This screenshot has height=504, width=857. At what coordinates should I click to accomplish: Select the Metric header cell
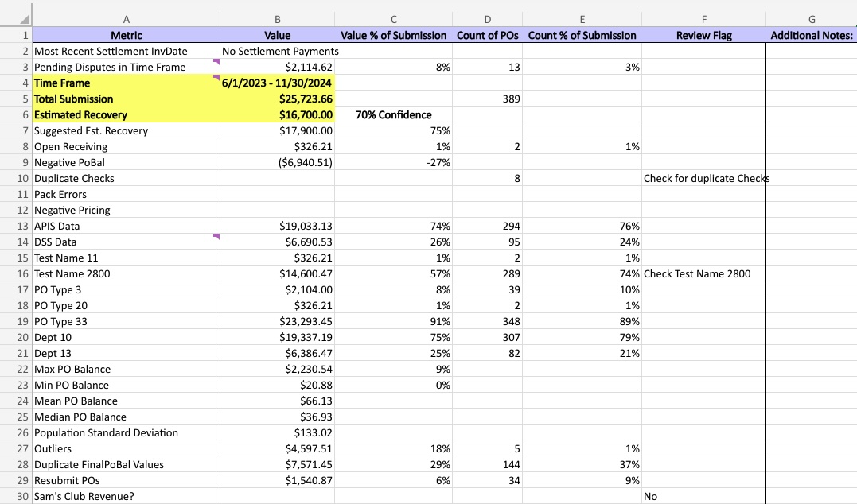pyautogui.click(x=127, y=35)
